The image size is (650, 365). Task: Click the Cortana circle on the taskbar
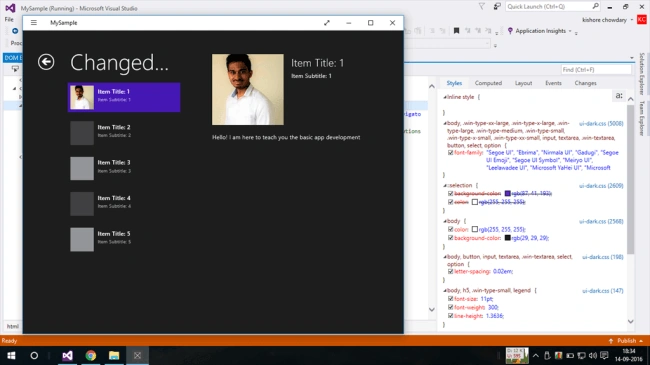(x=34, y=355)
